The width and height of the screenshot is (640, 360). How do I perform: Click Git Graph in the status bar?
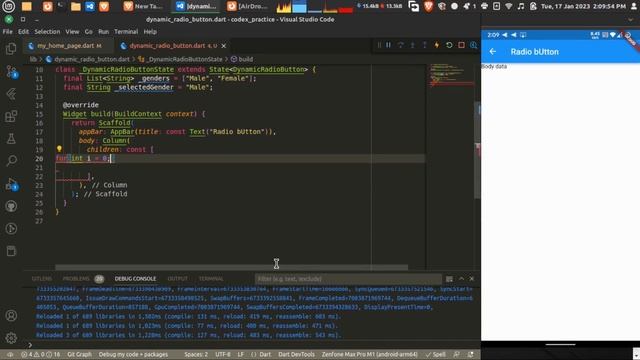(x=79, y=354)
